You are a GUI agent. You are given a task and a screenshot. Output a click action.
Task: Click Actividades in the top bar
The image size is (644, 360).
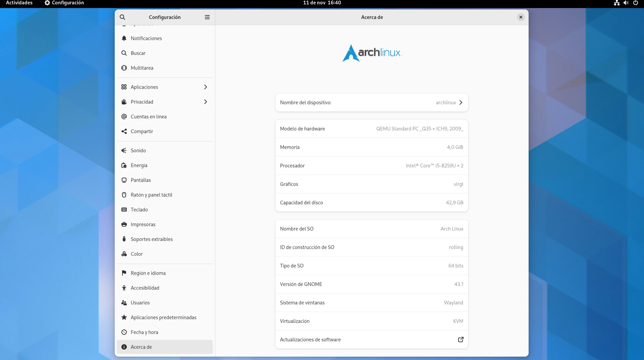pos(19,3)
